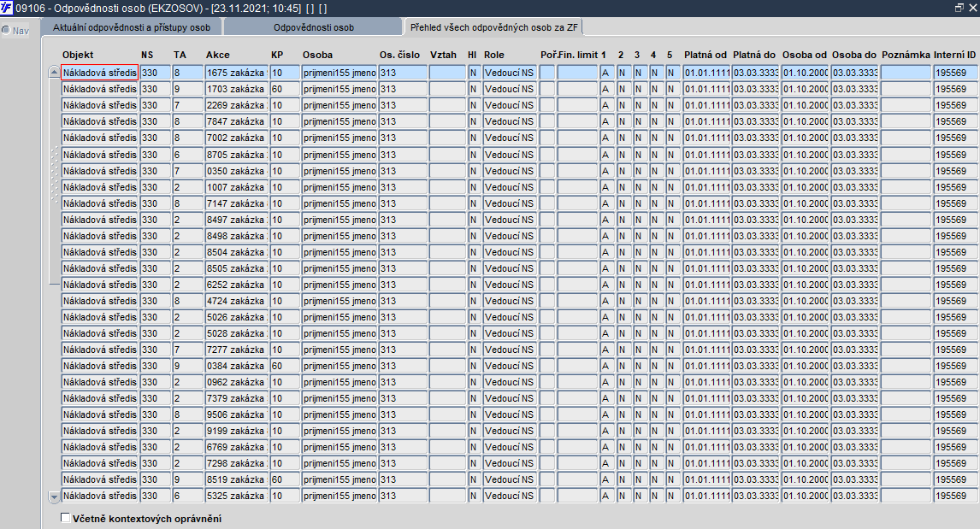
Task: Click the Role column header
Action: click(x=493, y=55)
